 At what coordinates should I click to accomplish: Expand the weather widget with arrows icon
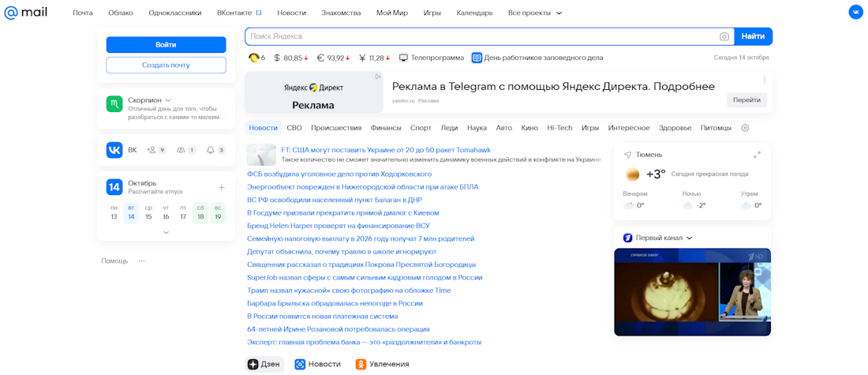(x=757, y=155)
